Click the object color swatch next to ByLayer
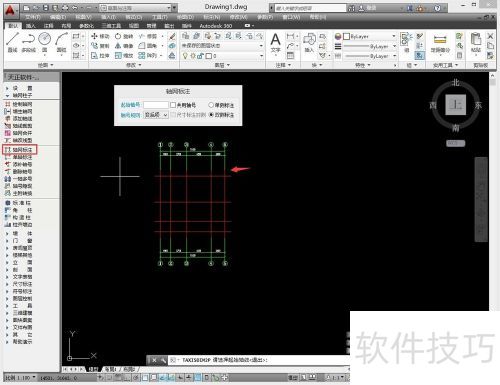This screenshot has width=500, height=385. coord(346,36)
